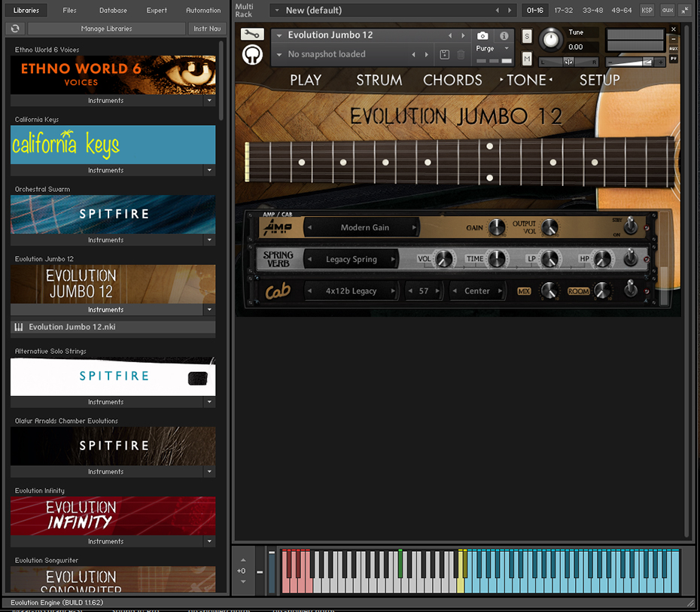Viewport: 700px width, 612px height.
Task: Click the save snapshot icon
Action: (444, 54)
